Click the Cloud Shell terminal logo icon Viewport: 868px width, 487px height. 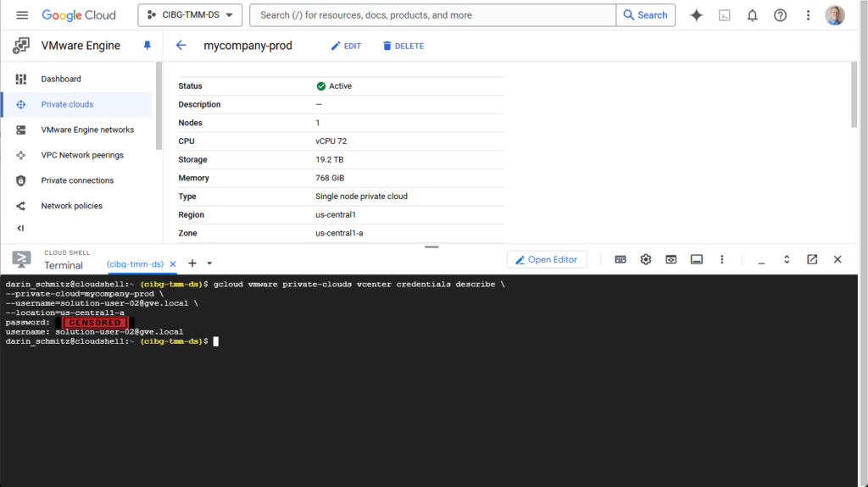pos(21,259)
